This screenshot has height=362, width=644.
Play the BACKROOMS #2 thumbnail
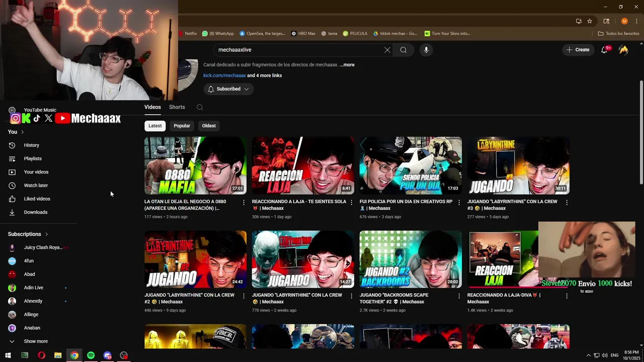(411, 259)
